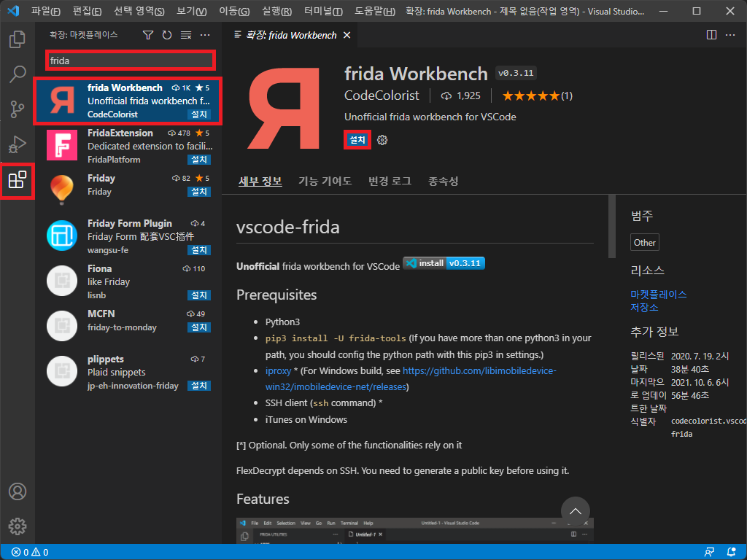Install the frida Workbench extension
This screenshot has height=560, width=747.
(357, 139)
